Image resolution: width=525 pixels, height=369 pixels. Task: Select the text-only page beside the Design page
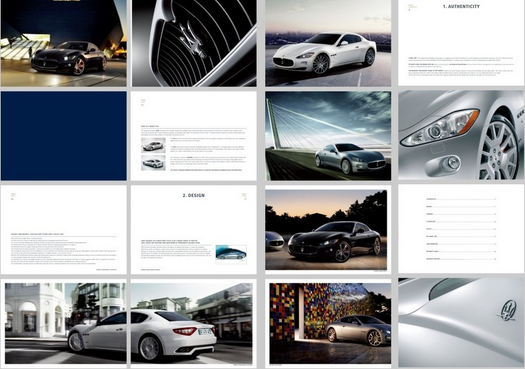coord(64,230)
